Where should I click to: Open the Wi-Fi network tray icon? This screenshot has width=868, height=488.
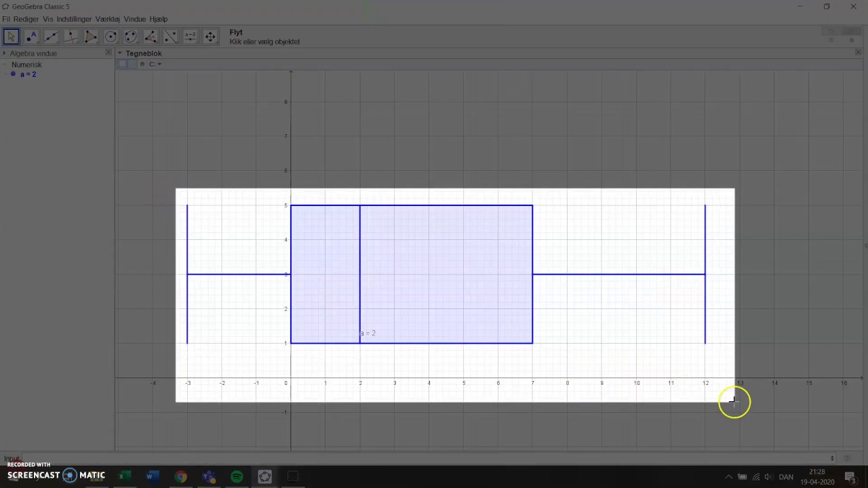pyautogui.click(x=755, y=476)
